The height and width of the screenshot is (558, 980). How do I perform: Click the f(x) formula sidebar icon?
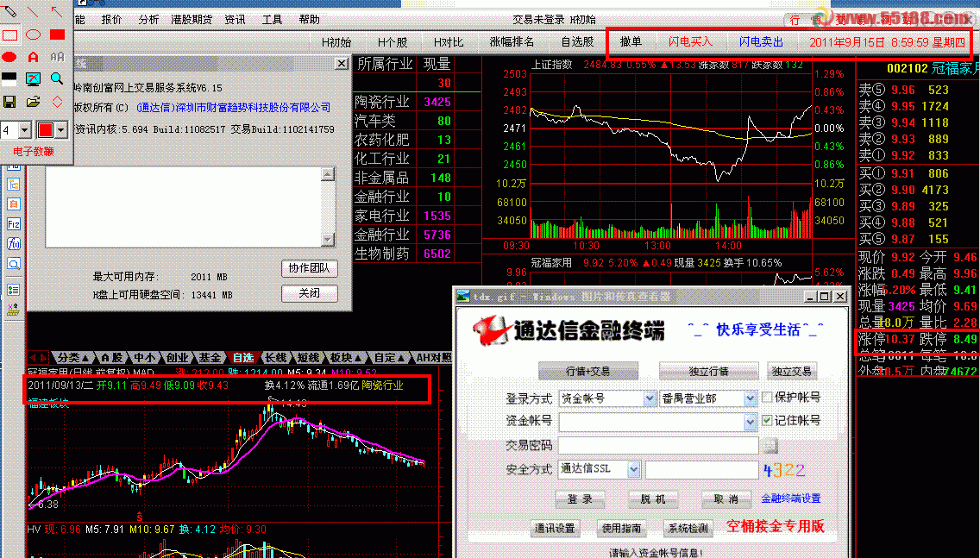(x=13, y=244)
